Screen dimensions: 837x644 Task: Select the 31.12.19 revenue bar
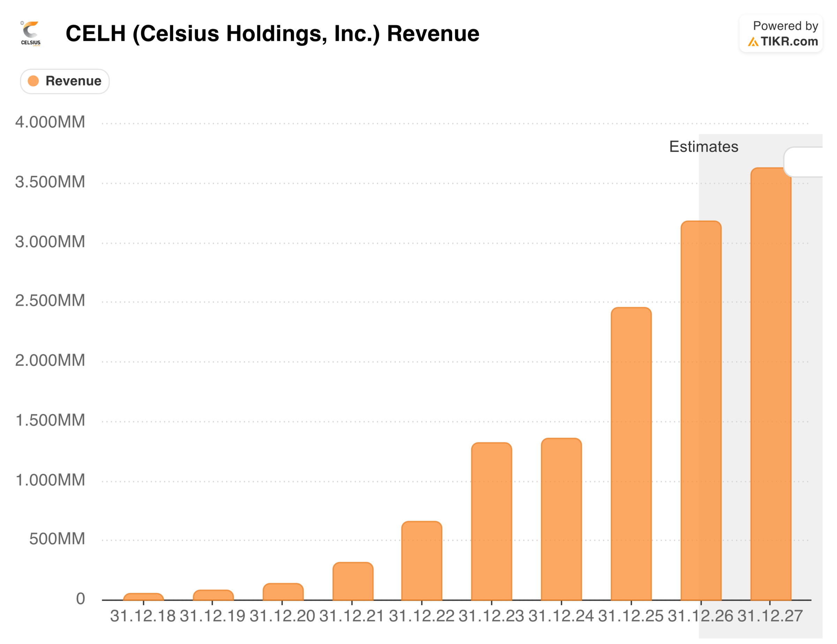213,595
